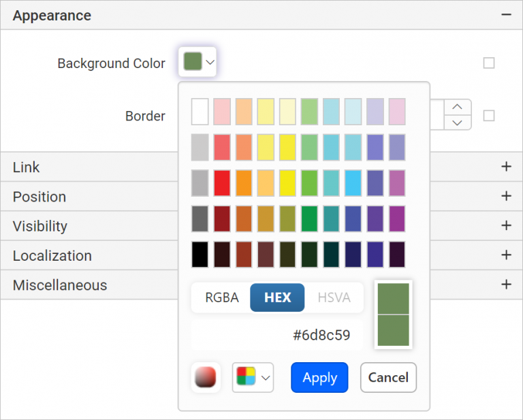
Task: Cancel the color selection
Action: pos(388,377)
